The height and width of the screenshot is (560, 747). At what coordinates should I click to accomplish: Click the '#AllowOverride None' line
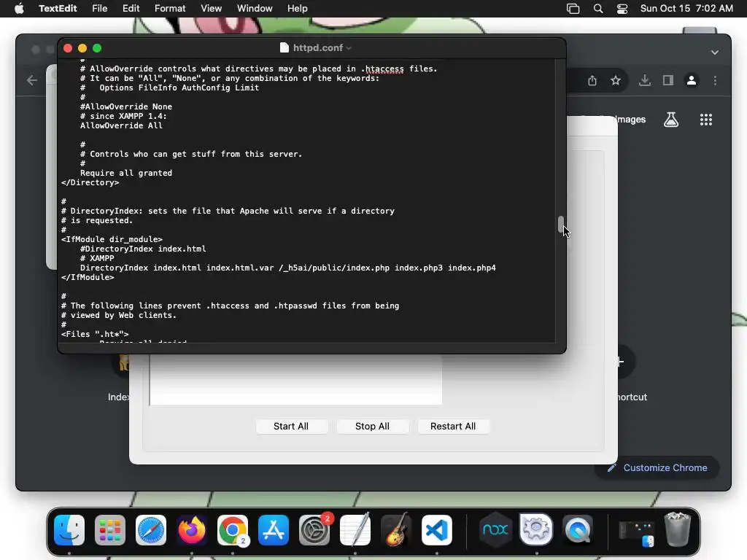pyautogui.click(x=125, y=106)
